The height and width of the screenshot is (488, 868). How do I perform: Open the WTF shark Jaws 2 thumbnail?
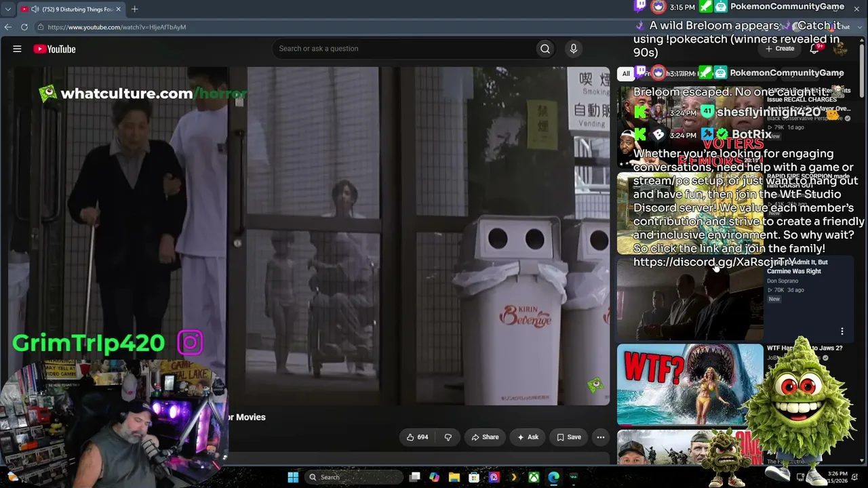[x=690, y=384]
